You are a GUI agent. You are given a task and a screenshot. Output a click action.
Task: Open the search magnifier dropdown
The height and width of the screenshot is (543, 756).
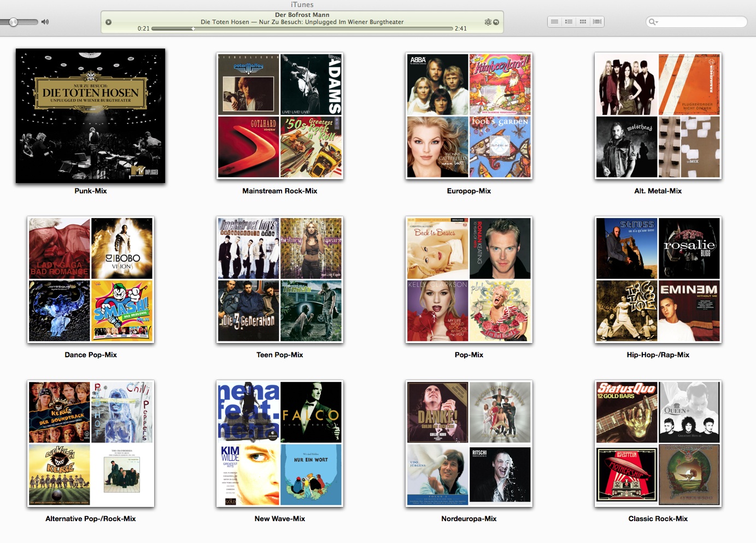coord(653,22)
